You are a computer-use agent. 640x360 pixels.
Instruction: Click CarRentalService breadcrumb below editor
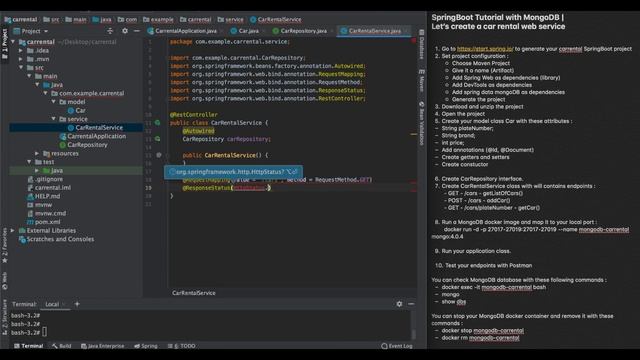pos(194,293)
